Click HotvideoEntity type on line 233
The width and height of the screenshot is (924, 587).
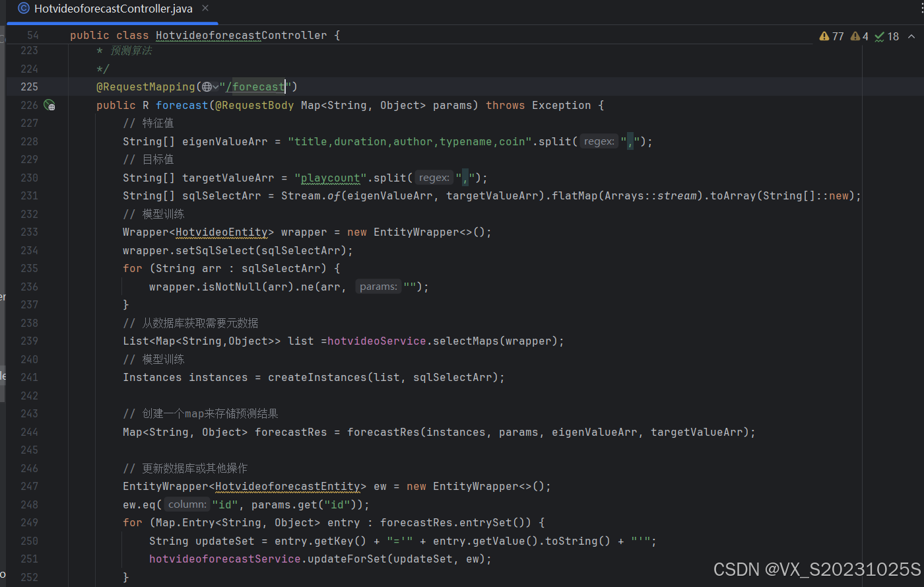pyautogui.click(x=222, y=232)
